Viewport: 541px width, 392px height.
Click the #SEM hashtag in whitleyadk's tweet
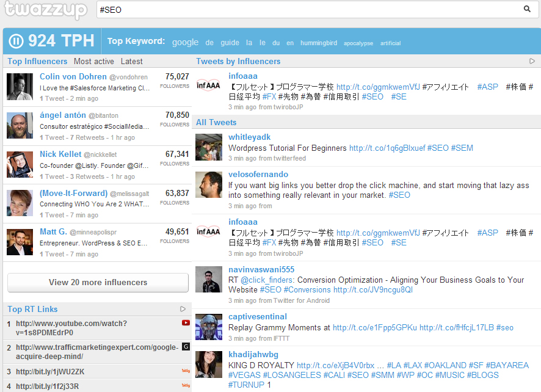click(462, 148)
